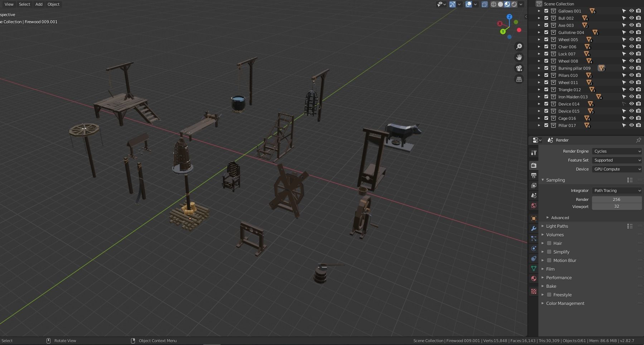Open the Add menu
This screenshot has width=644, height=345.
[x=39, y=4]
